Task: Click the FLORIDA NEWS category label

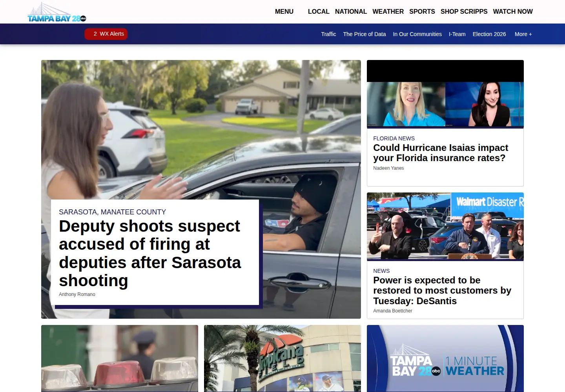Action: pos(394,138)
